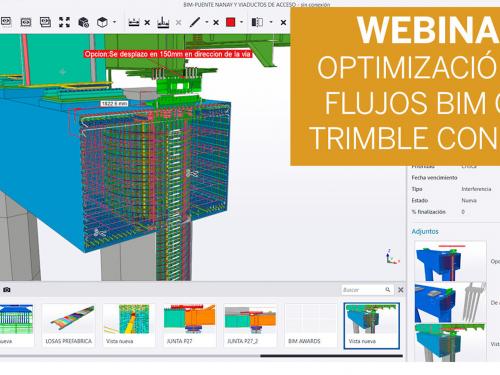500x375 pixels.
Task: Click the Estado value Nueva
Action: pyautogui.click(x=469, y=200)
